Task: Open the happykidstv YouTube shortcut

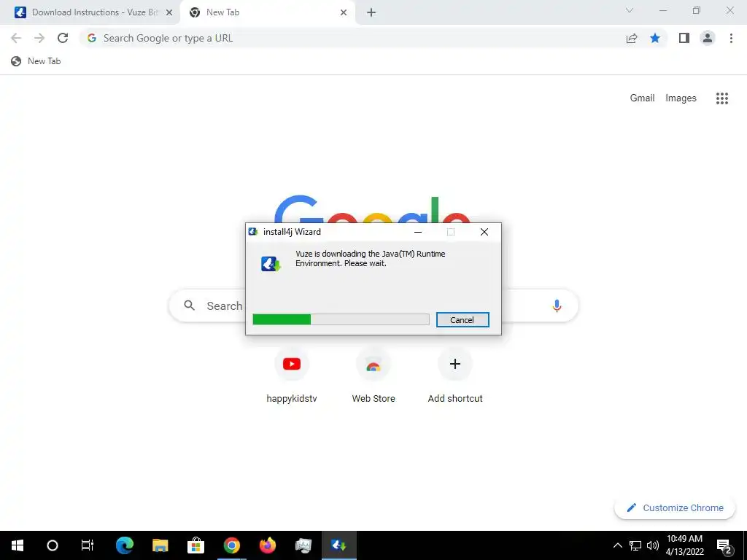Action: [292, 376]
